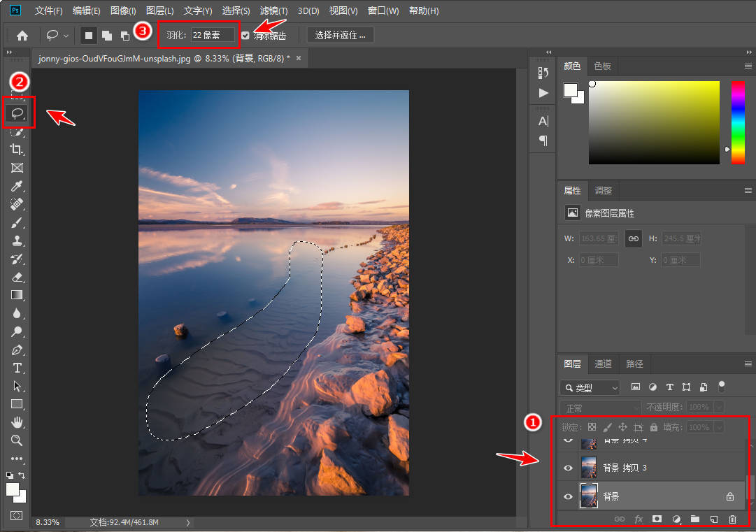
Task: Add a layer mask from the Layers panel footer
Action: pos(657,519)
